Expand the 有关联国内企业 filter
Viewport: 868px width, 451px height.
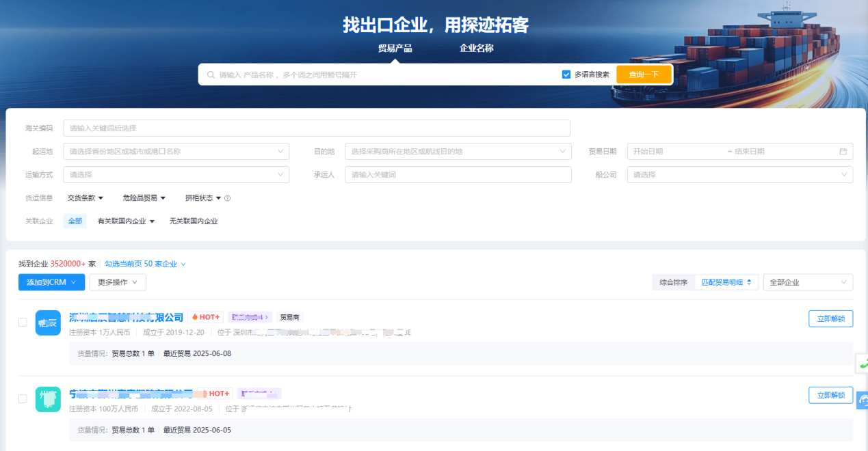tap(127, 221)
